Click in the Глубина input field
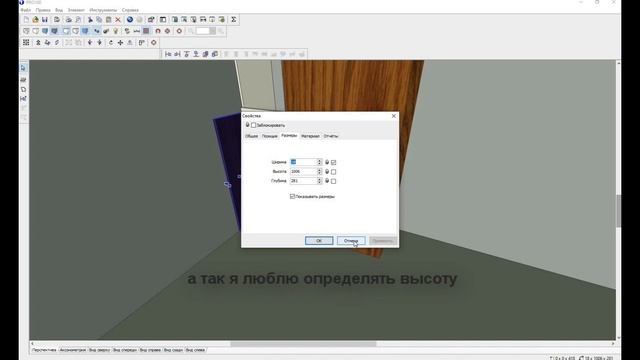 303,181
